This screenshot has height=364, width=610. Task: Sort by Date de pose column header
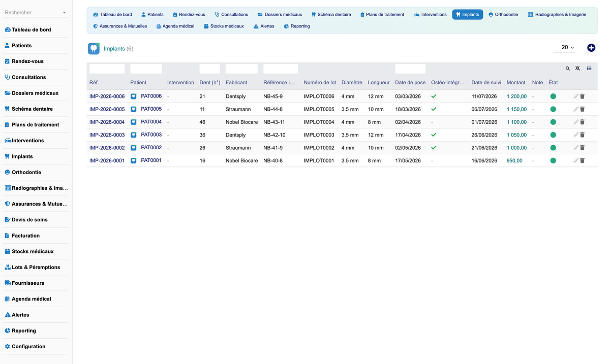coord(410,82)
